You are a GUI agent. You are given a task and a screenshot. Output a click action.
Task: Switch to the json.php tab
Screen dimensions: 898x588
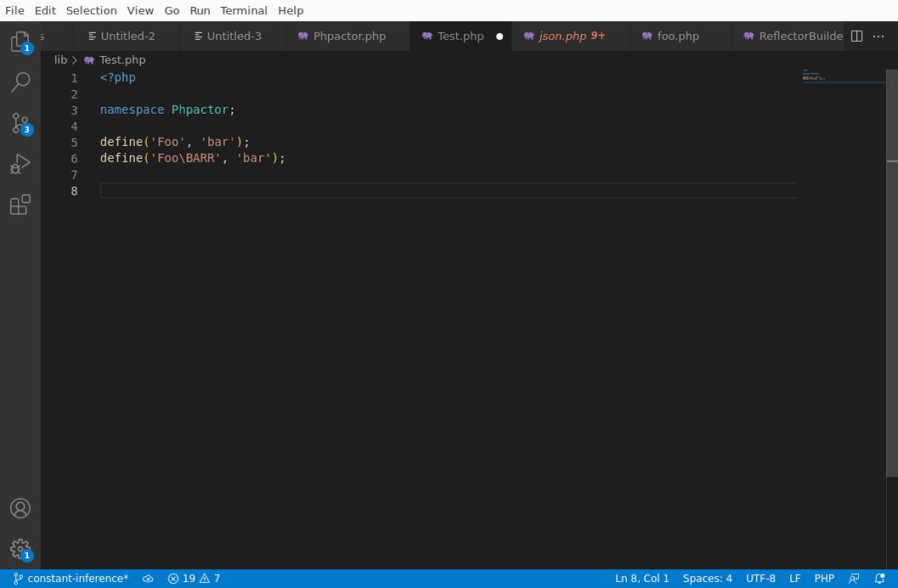click(x=571, y=36)
